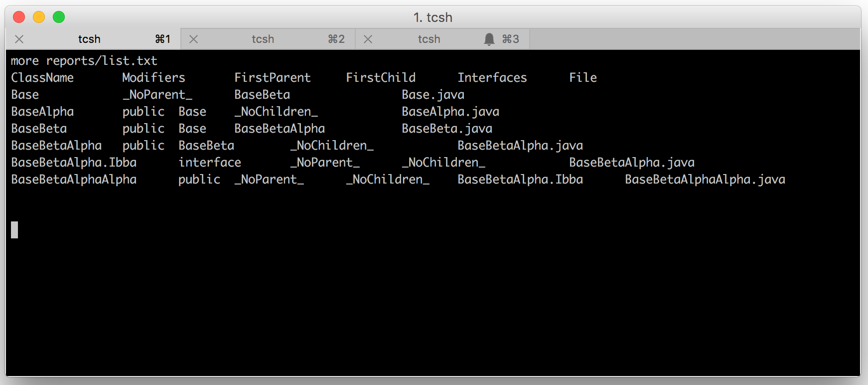Click empty tab bar area right of tabs
The height and width of the screenshot is (385, 868).
[x=695, y=39]
